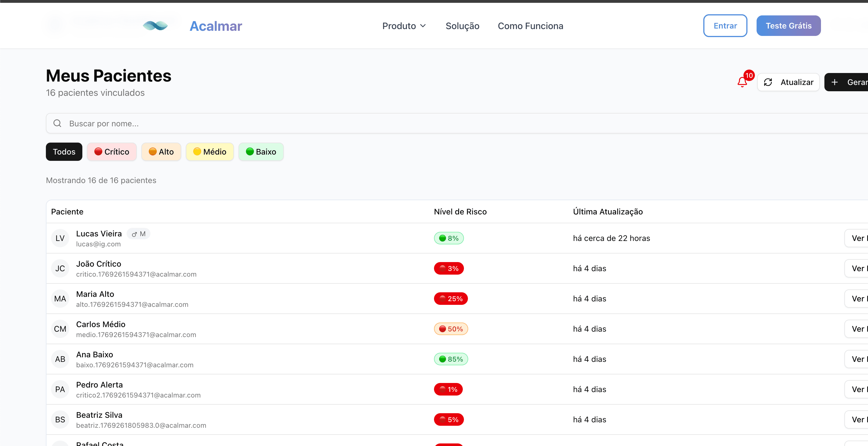The image size is (868, 446).
Task: Toggle the Crítico risk filter
Action: [x=112, y=152]
